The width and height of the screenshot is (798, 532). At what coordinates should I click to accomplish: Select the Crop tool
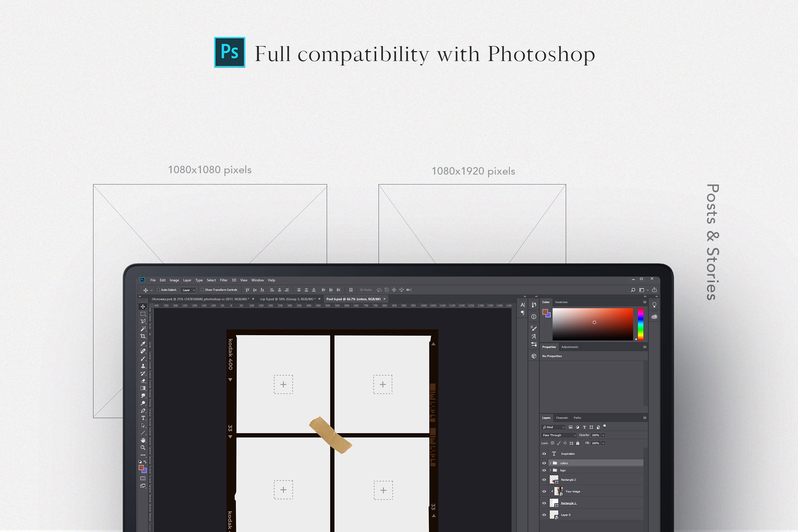pyautogui.click(x=143, y=336)
